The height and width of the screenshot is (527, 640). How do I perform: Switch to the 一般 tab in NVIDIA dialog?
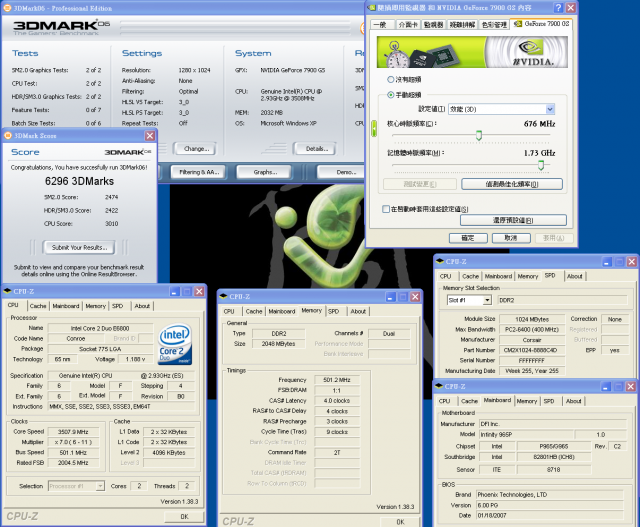[380, 24]
